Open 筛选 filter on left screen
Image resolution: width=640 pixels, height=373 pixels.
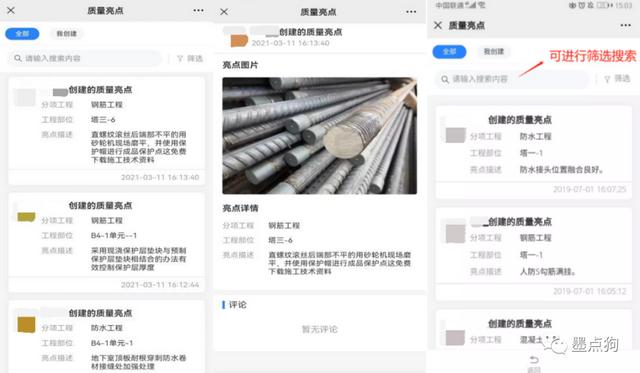190,58
